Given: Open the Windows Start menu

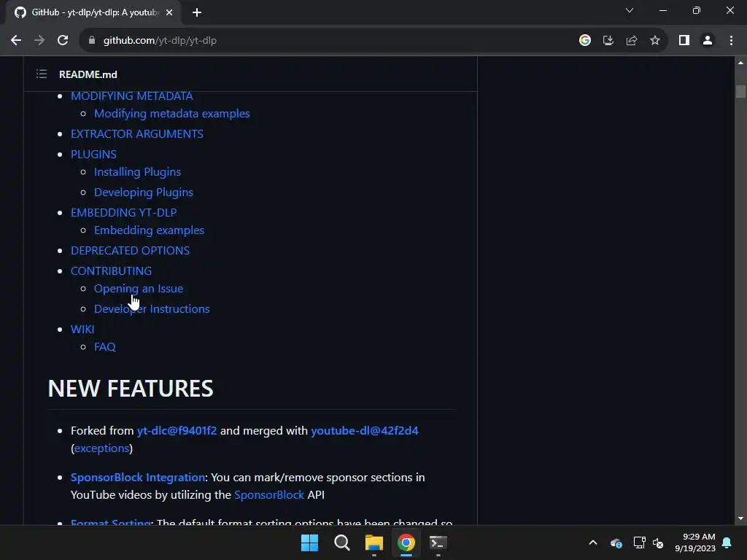Looking at the screenshot, I should pyautogui.click(x=309, y=542).
